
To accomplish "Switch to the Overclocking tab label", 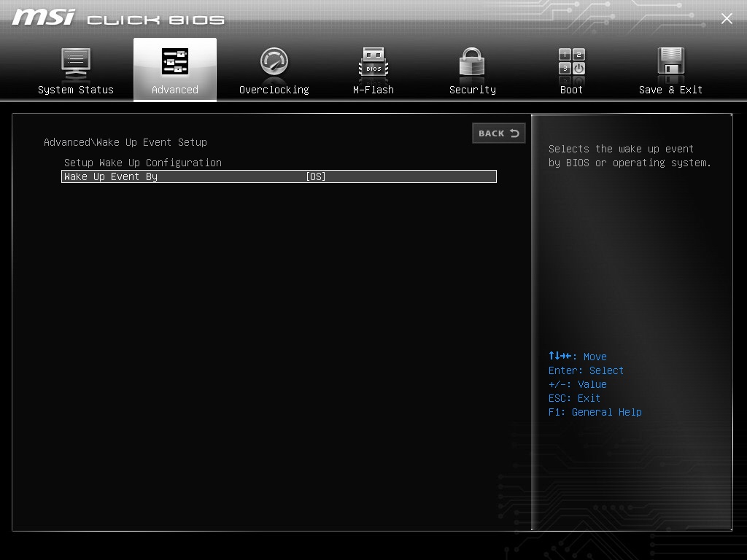I will click(274, 90).
